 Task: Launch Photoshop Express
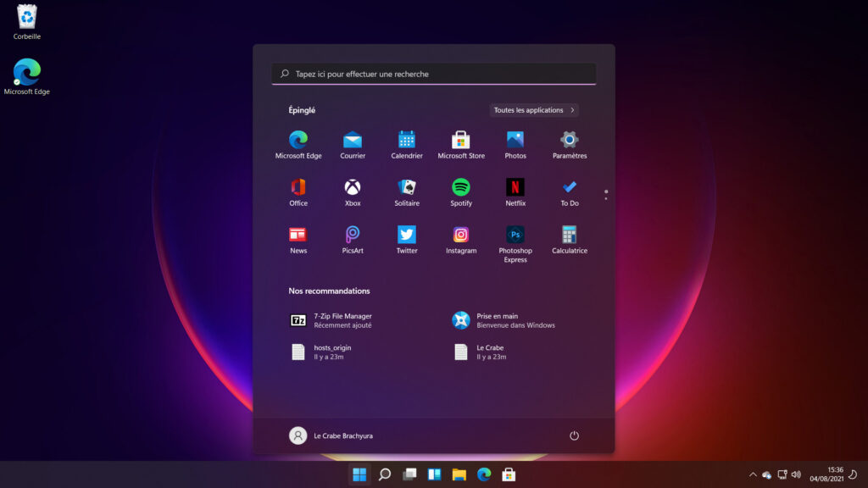pyautogui.click(x=515, y=244)
